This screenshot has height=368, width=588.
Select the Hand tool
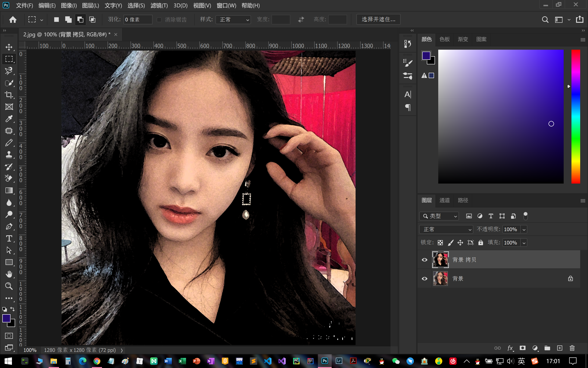point(9,274)
